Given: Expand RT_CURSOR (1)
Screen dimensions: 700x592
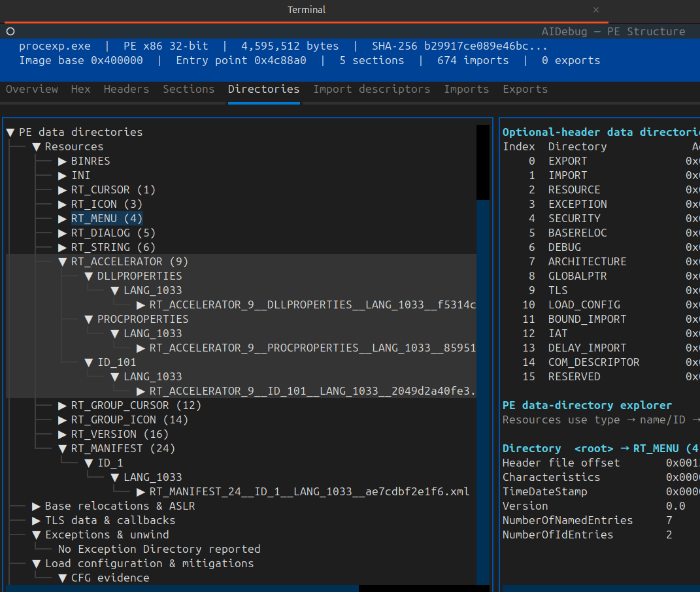Looking at the screenshot, I should (63, 190).
